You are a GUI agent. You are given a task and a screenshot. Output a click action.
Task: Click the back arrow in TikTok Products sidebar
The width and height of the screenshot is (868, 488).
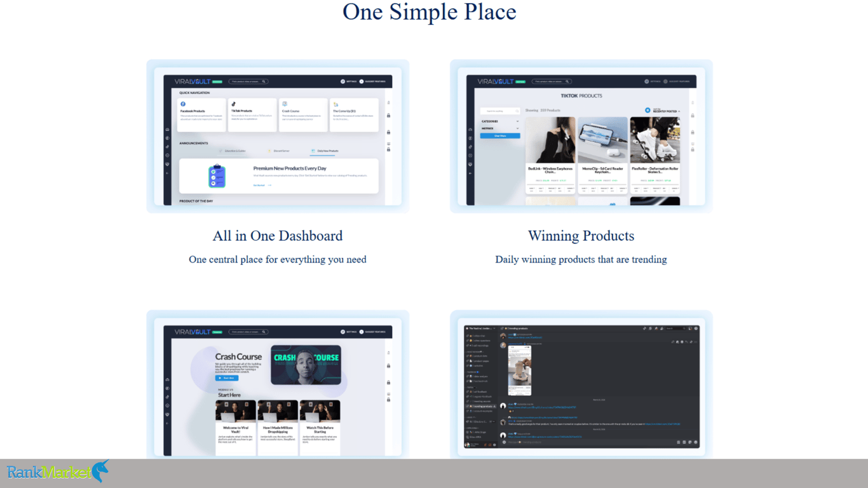470,173
